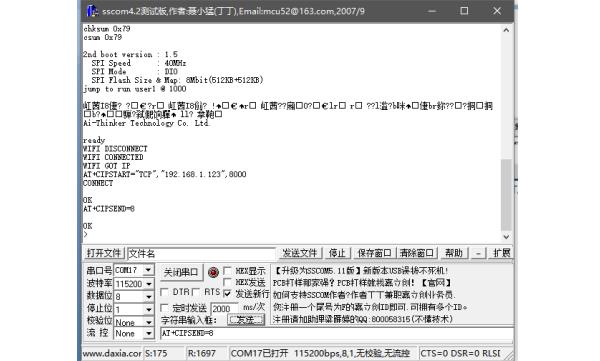Open the 115200 baud rate dropdown
This screenshot has width=600, height=361.
148,284
